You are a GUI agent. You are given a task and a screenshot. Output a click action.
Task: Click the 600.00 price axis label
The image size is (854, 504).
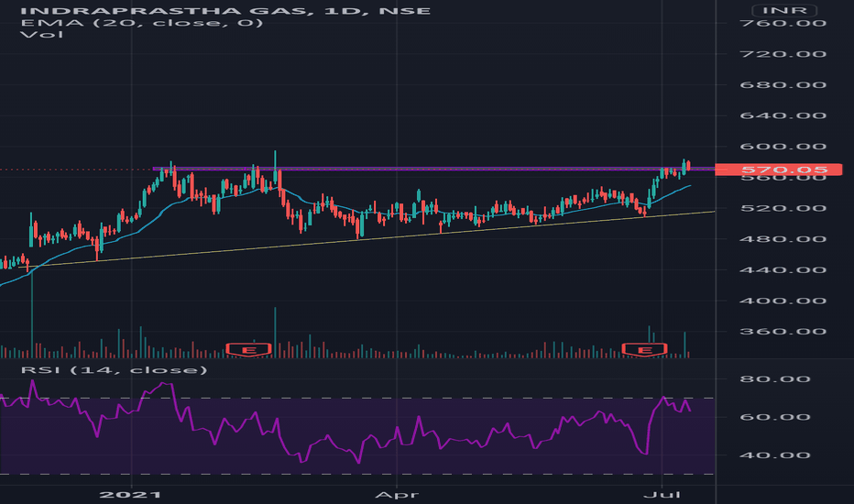pyautogui.click(x=783, y=147)
